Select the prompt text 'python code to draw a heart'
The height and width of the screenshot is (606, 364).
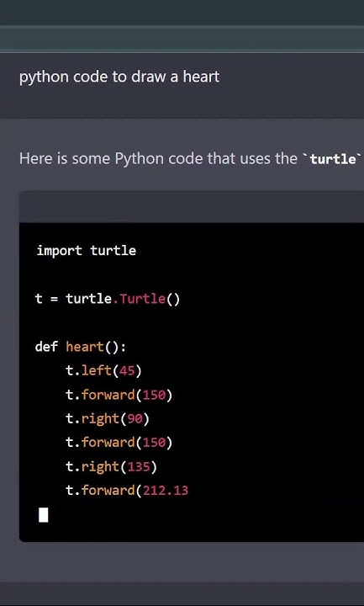point(119,77)
